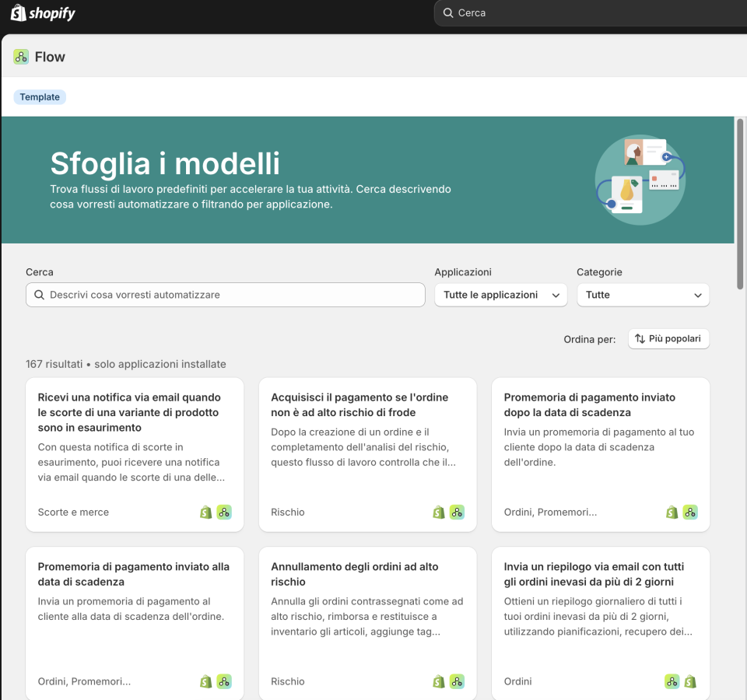Click the Flow app icon beside the title
The image size is (747, 700).
point(21,57)
